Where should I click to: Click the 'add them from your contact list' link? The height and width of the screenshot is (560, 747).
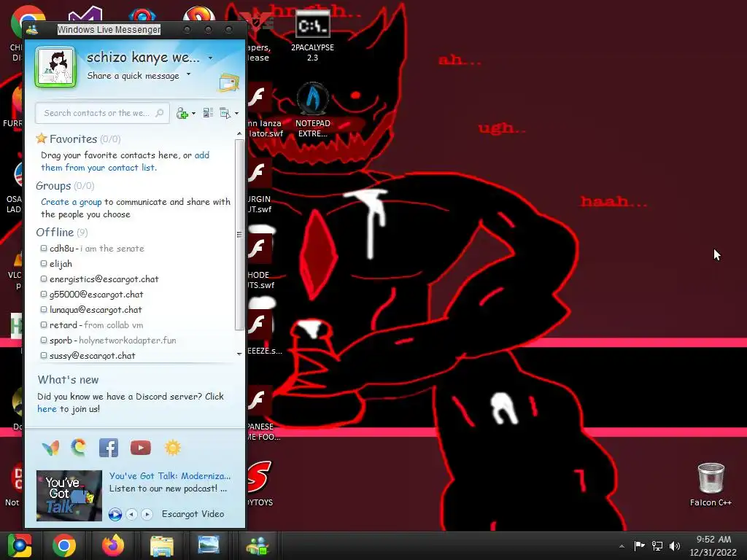(x=125, y=161)
